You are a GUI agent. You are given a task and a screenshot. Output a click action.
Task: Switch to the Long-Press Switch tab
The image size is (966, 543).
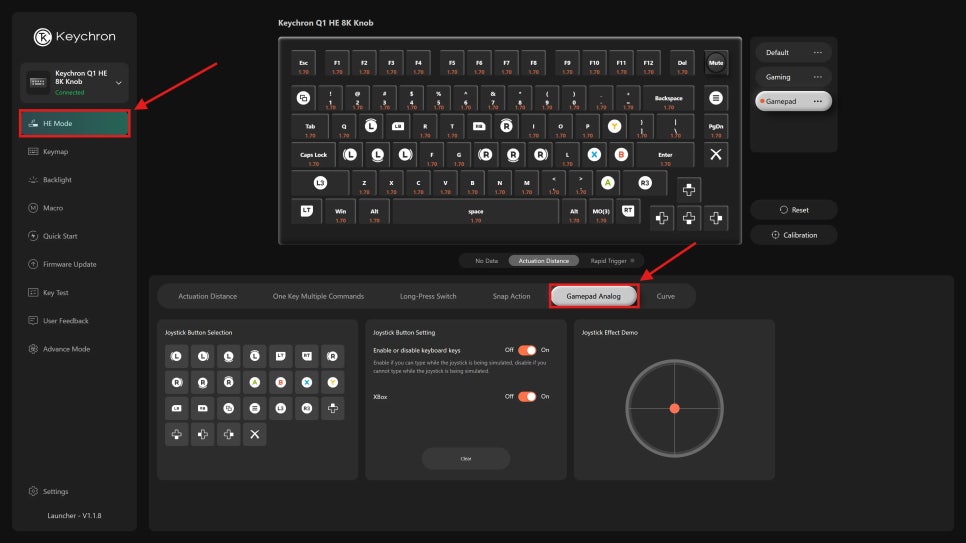coord(428,296)
